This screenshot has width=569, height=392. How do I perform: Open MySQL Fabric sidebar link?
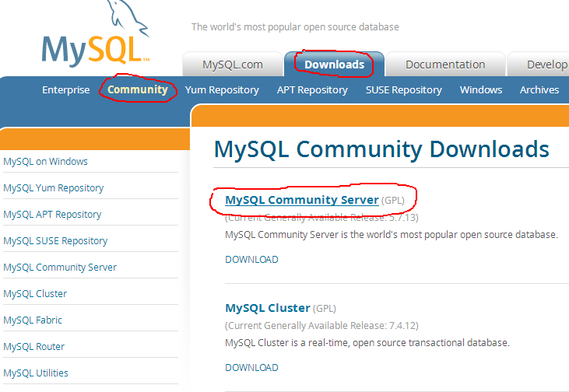[33, 320]
